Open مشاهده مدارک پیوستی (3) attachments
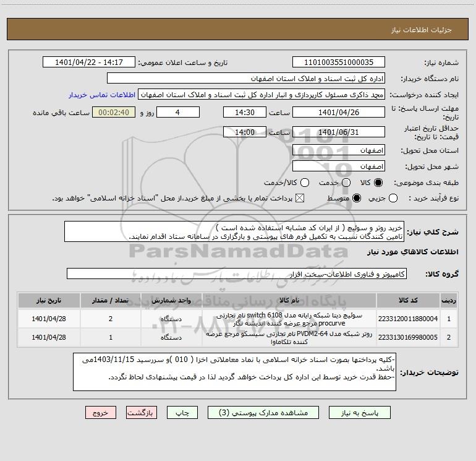Screen dimensions: 476x461 (x=263, y=412)
